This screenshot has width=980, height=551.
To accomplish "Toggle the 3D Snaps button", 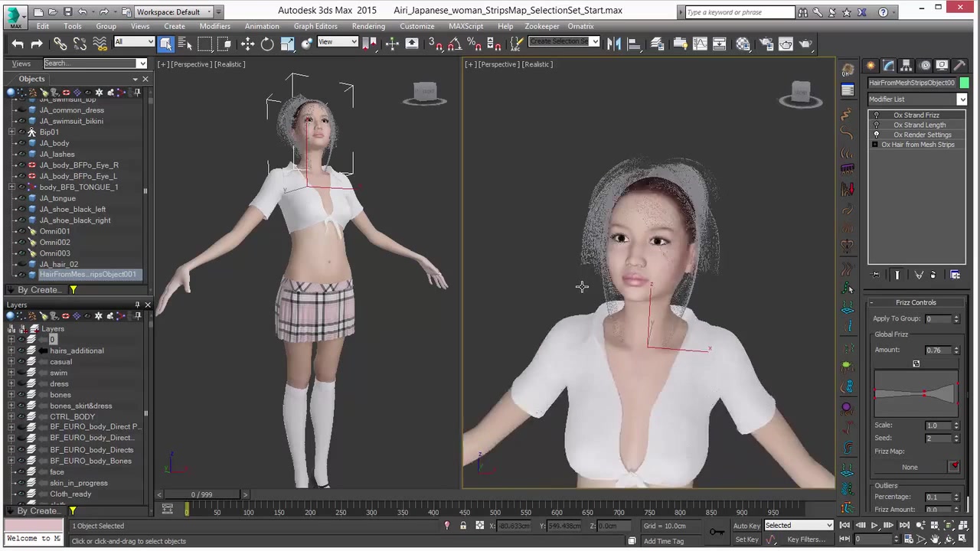I will pyautogui.click(x=435, y=44).
